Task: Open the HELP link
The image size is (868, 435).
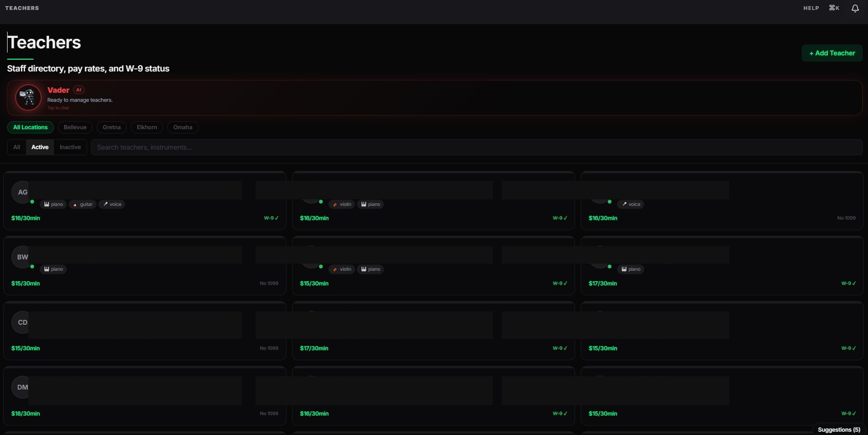Action: tap(811, 8)
